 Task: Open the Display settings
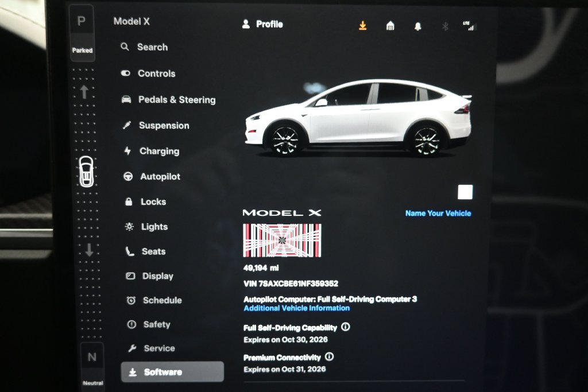pos(150,276)
